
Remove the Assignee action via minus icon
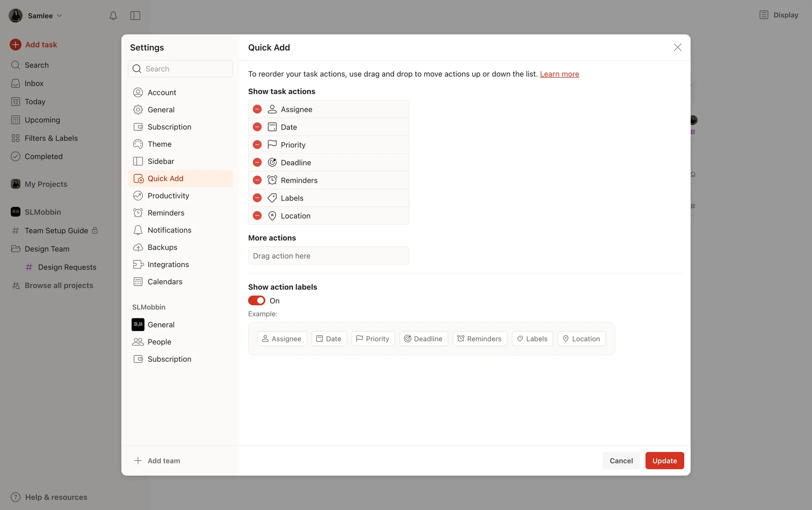tap(257, 109)
